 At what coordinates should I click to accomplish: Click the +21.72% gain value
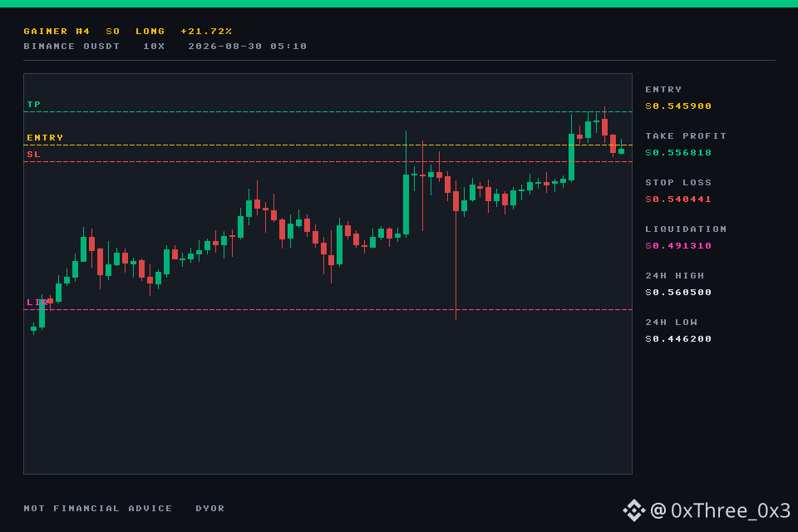[x=206, y=32]
